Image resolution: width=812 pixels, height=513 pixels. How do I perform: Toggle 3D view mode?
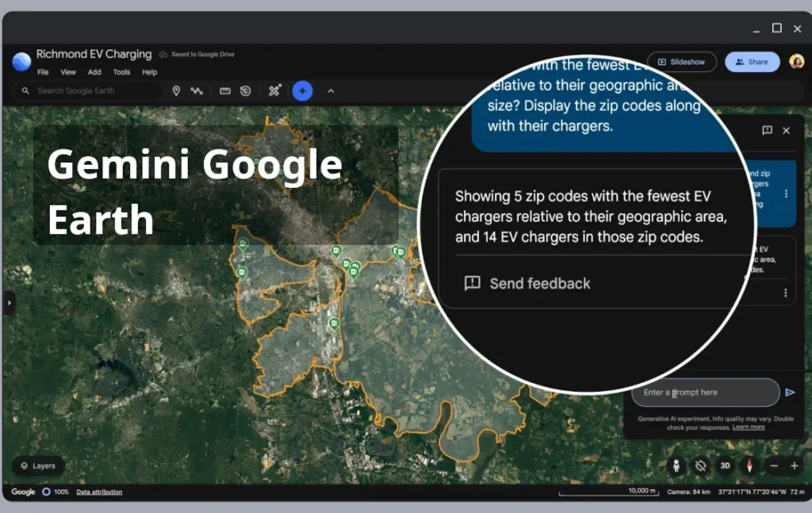724,466
